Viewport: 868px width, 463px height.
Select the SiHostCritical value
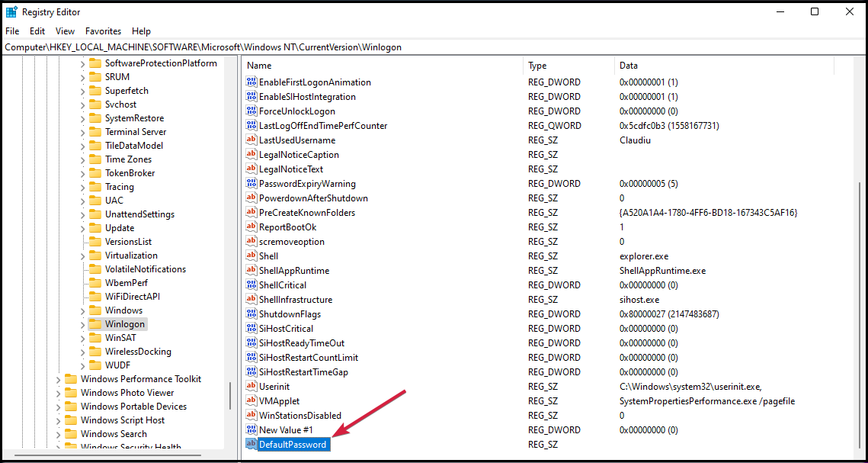pyautogui.click(x=286, y=329)
